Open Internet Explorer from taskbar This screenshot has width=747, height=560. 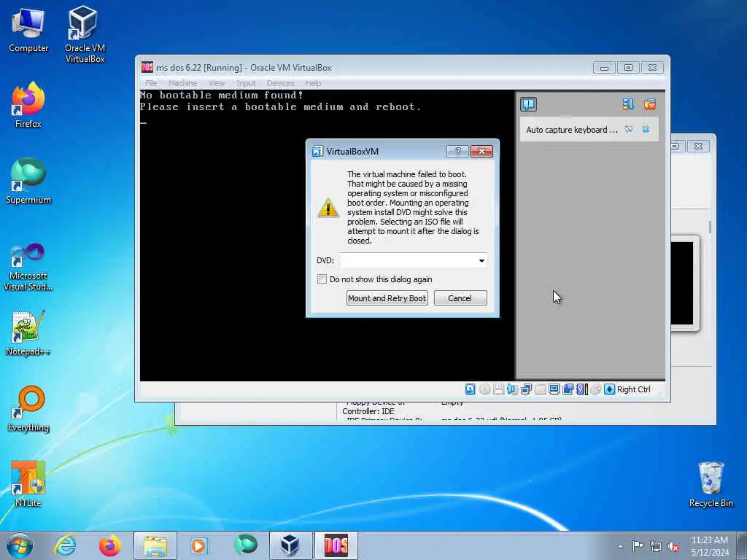click(x=65, y=545)
